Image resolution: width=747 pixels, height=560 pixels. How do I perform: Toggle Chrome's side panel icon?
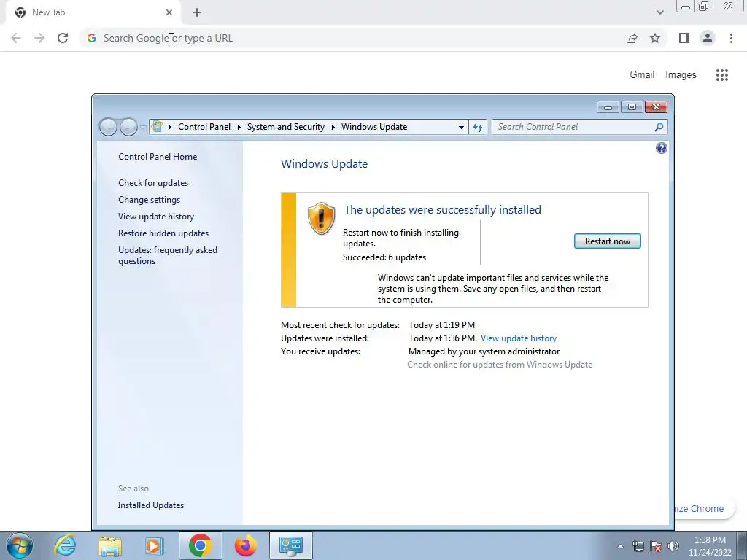[684, 38]
